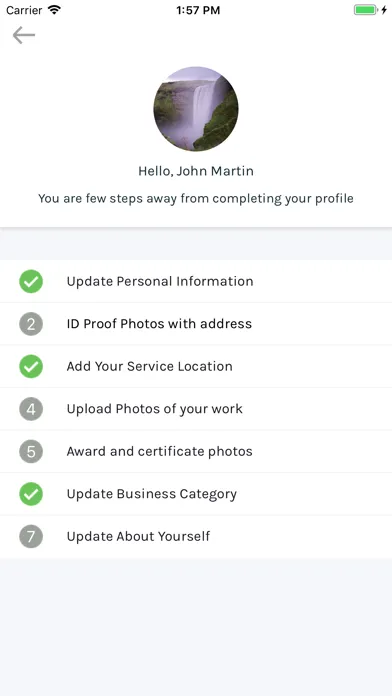
Task: Tap the back arrow icon
Action: point(24,35)
